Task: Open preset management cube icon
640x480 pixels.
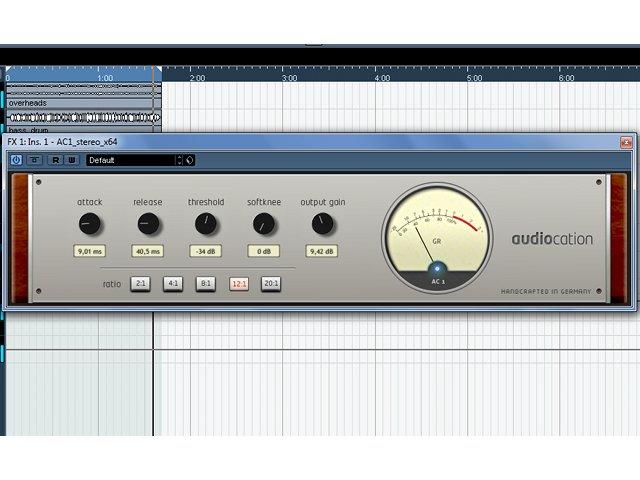Action: point(189,160)
